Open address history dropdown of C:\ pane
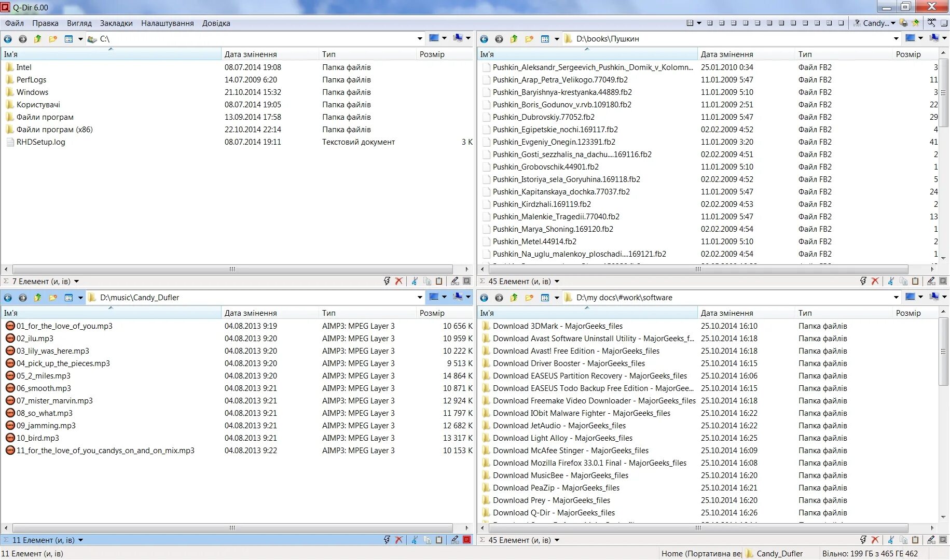 tap(420, 39)
